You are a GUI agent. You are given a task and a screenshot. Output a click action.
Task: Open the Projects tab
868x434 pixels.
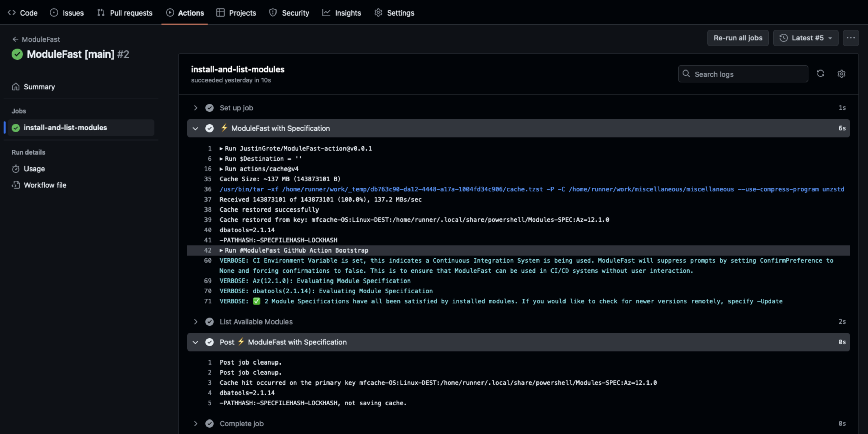coord(236,13)
